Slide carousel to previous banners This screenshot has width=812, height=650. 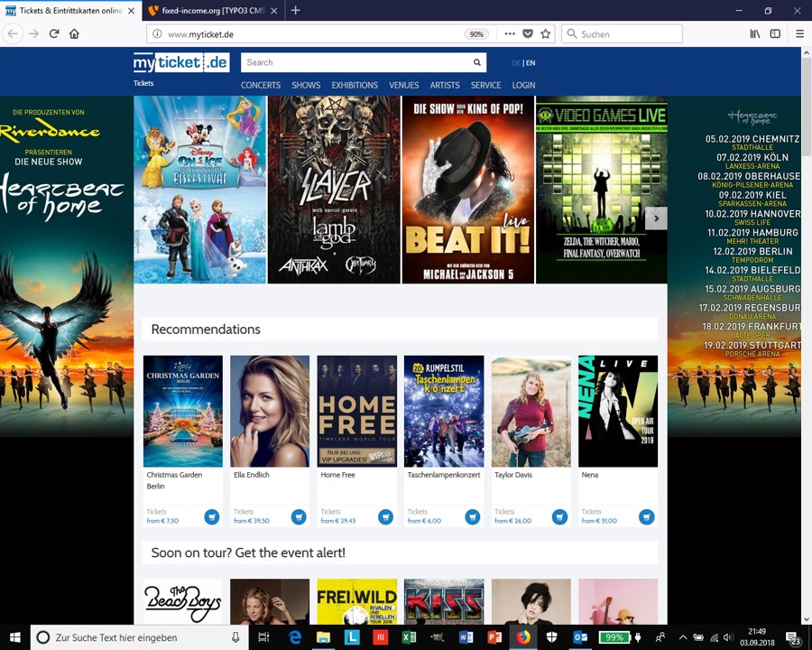point(144,218)
